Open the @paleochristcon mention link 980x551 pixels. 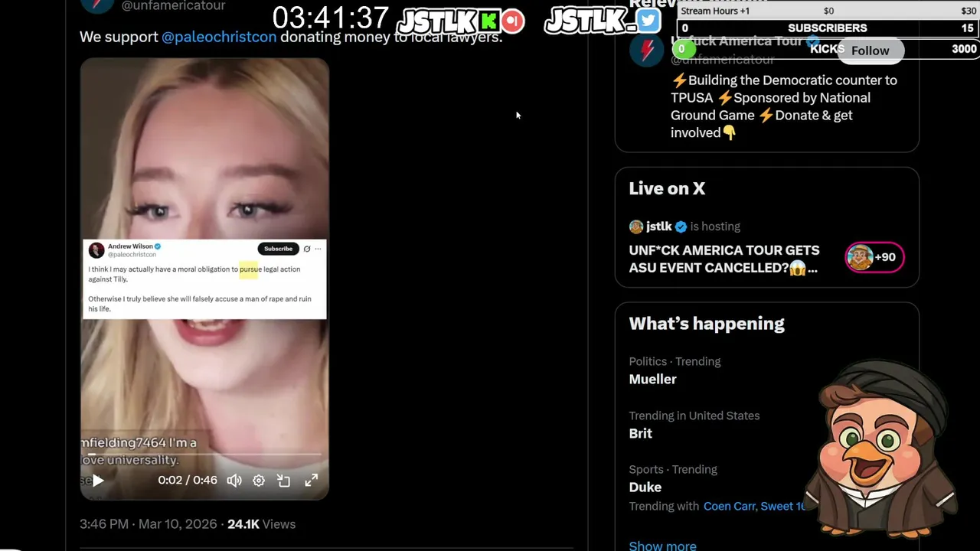[x=219, y=37]
